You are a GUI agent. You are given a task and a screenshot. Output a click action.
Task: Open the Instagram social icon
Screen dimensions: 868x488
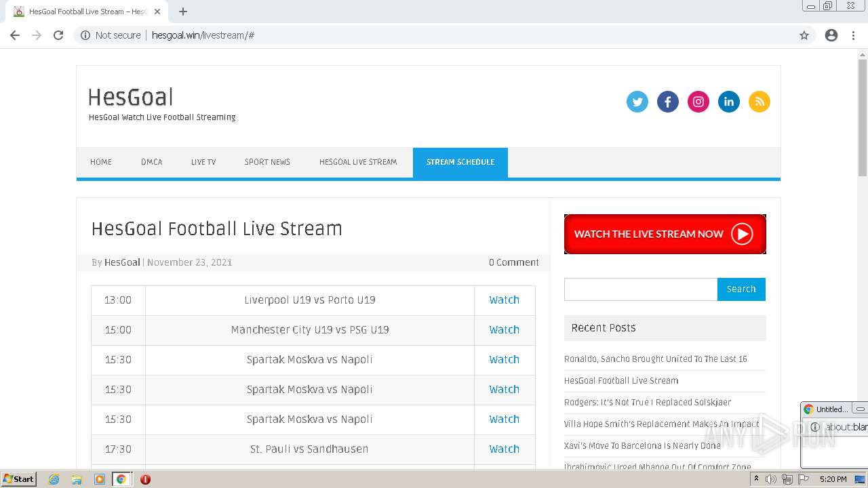(698, 102)
